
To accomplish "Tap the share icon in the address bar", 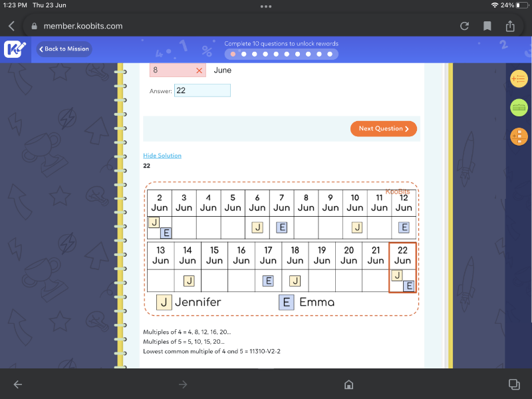I will click(x=511, y=26).
